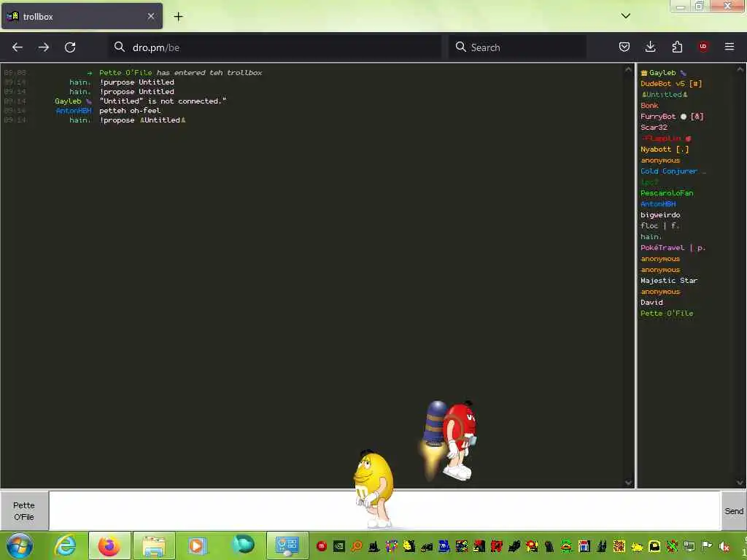This screenshot has width=747, height=560.
Task: Select Bonk in the user list
Action: point(649,106)
